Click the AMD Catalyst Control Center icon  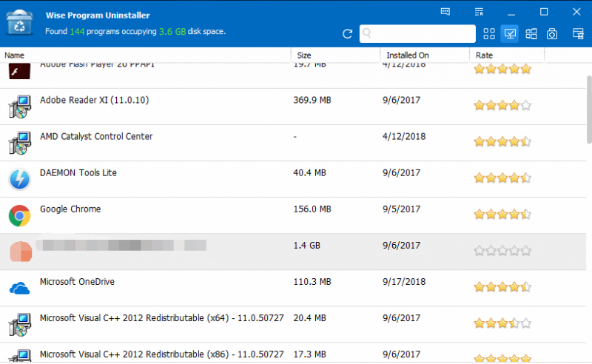coord(20,143)
